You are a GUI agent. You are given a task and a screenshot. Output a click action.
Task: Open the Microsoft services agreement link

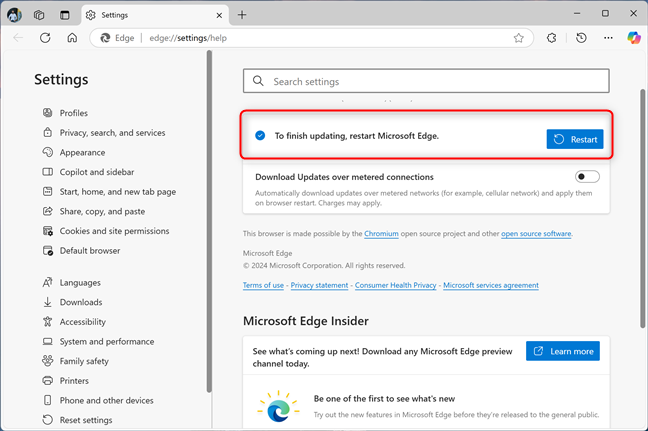491,285
